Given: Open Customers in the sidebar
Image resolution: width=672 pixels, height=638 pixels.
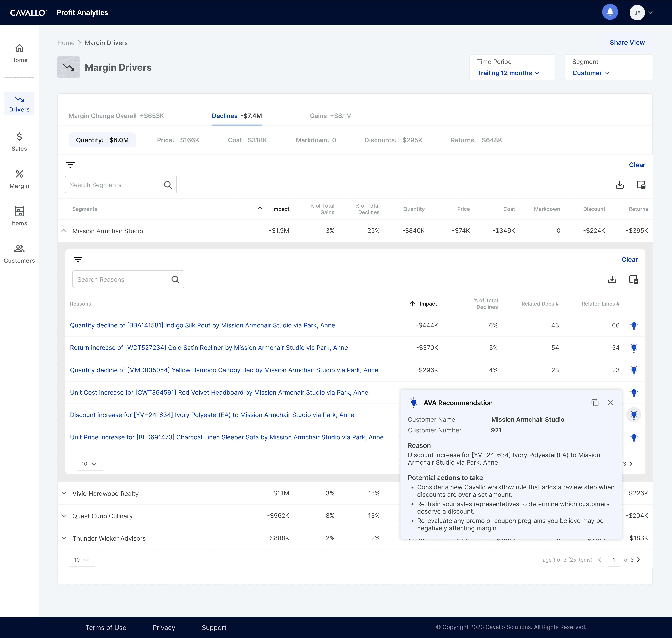Looking at the screenshot, I should [x=19, y=254].
